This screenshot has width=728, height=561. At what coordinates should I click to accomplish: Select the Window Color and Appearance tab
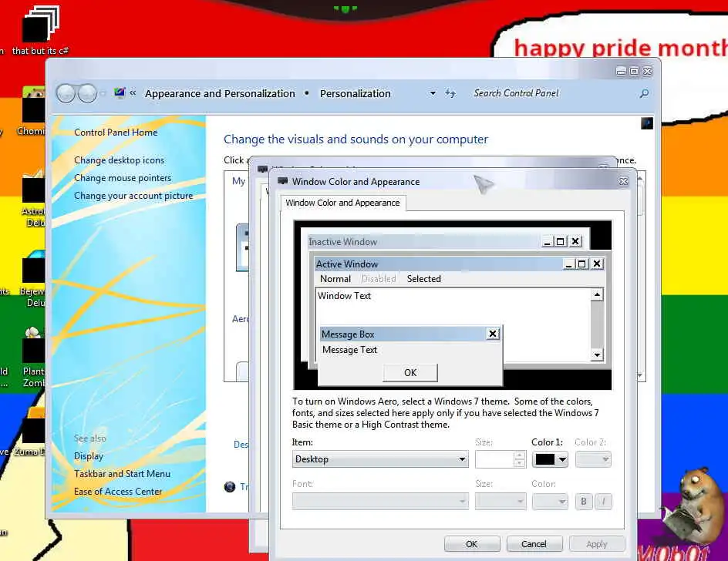click(x=342, y=203)
